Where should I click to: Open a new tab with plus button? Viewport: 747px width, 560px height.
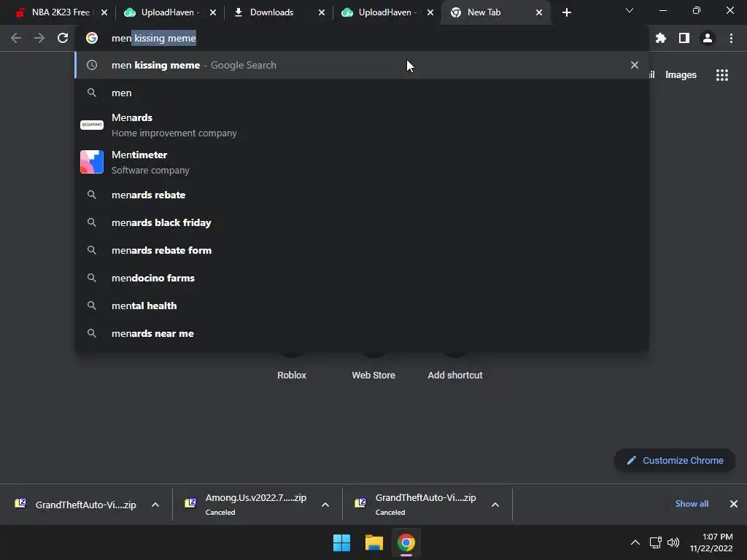[x=566, y=12]
